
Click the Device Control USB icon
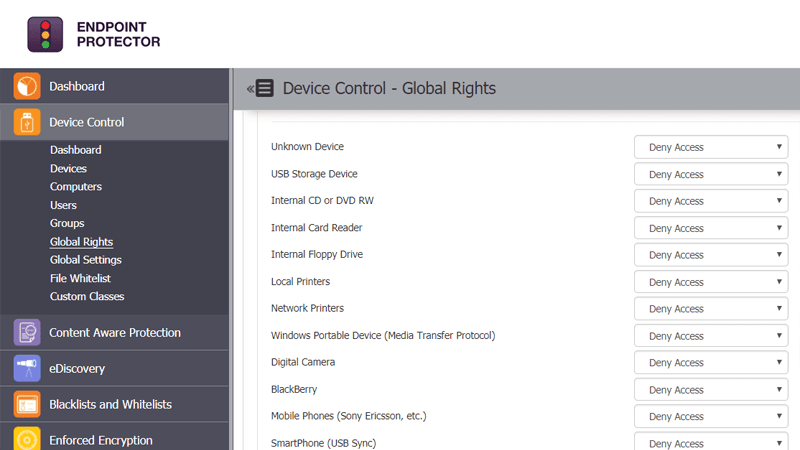(x=27, y=123)
